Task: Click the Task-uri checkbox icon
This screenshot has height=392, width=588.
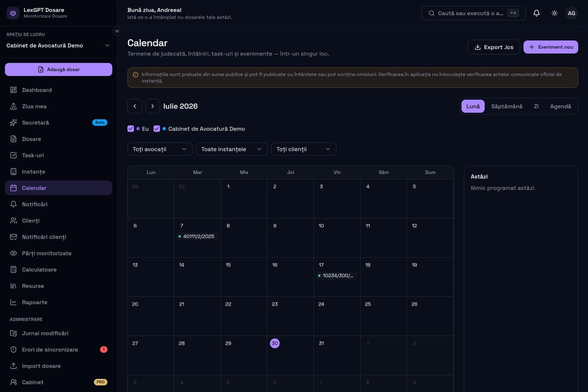Action: click(14, 155)
